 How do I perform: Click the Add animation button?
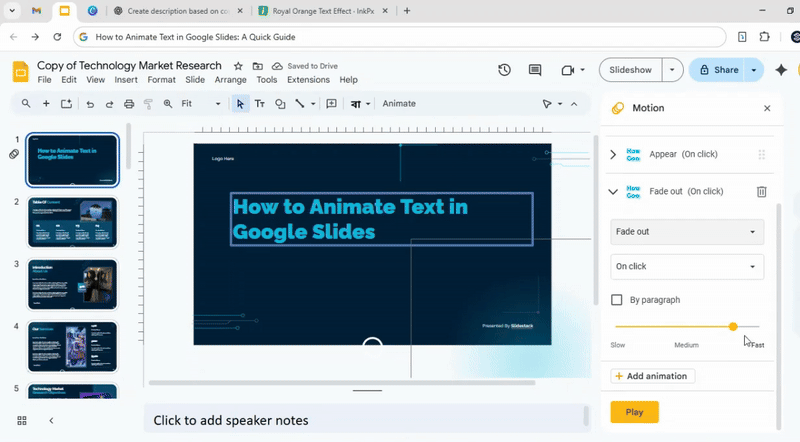(652, 376)
